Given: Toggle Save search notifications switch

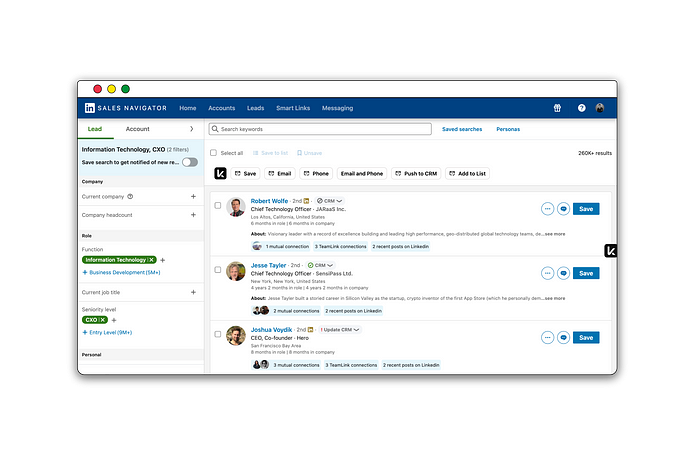Looking at the screenshot, I should (x=190, y=162).
